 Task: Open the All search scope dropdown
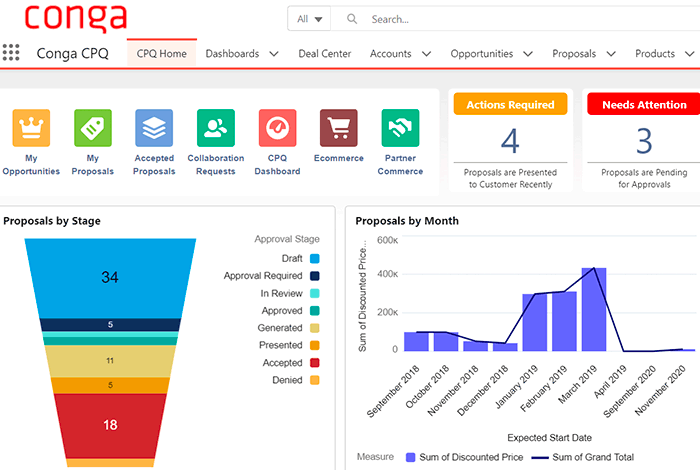[309, 19]
